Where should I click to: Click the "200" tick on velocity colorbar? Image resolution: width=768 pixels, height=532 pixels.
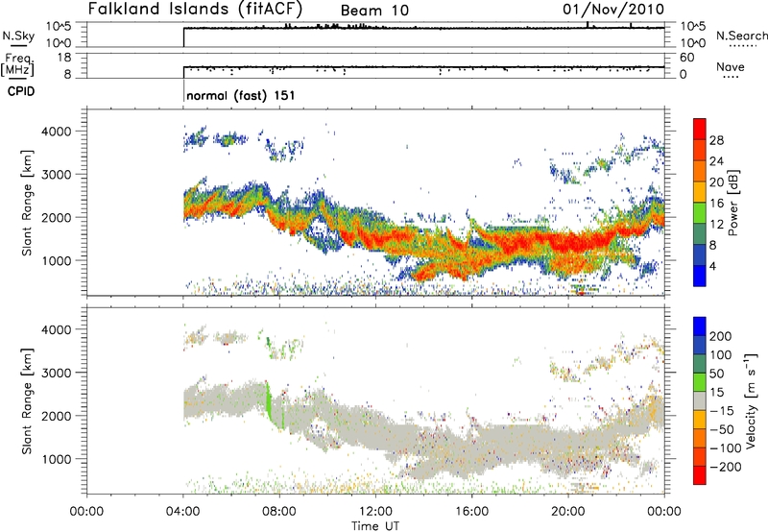tap(721, 336)
